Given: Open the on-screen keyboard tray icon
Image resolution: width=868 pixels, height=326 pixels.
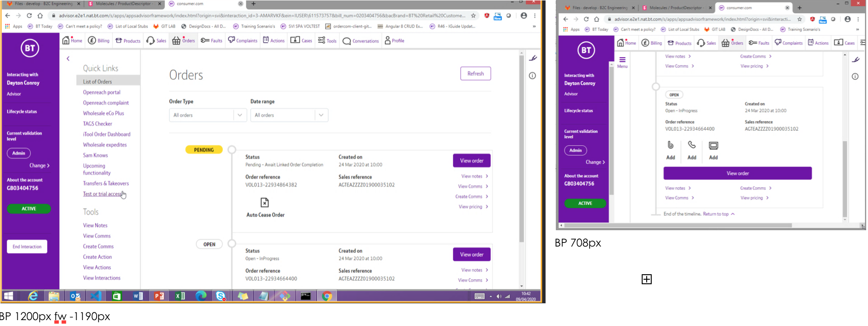Looking at the screenshot, I should click(479, 296).
